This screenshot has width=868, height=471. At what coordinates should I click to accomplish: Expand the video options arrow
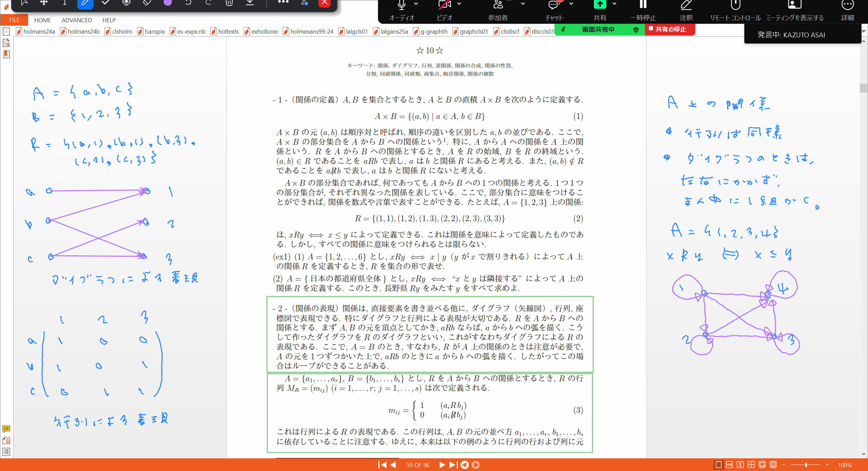click(459, 4)
